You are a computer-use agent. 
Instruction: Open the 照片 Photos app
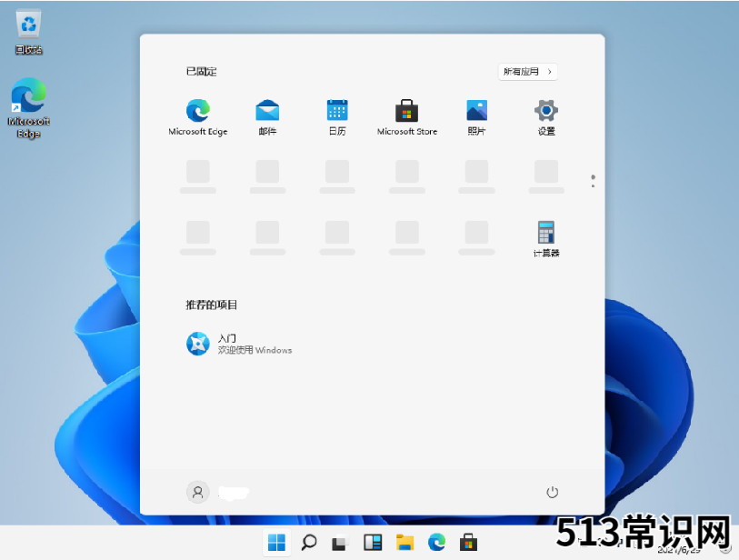476,117
